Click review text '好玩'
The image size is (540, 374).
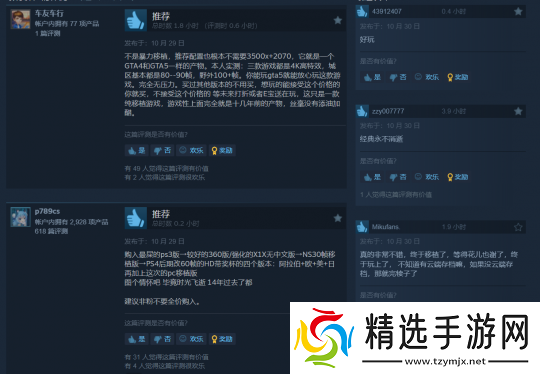coord(367,40)
